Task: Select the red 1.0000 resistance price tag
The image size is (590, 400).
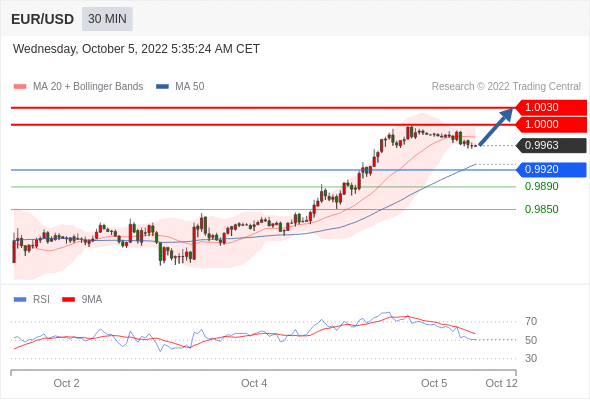Action: pyautogui.click(x=551, y=125)
